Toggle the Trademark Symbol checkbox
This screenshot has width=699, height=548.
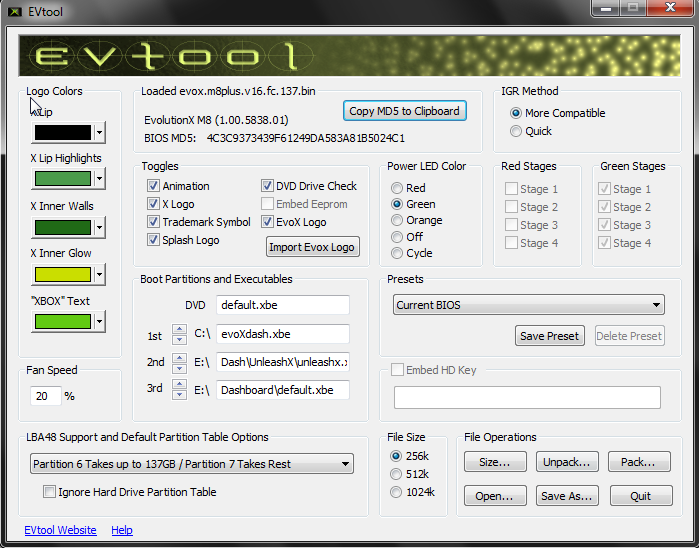pyautogui.click(x=153, y=222)
